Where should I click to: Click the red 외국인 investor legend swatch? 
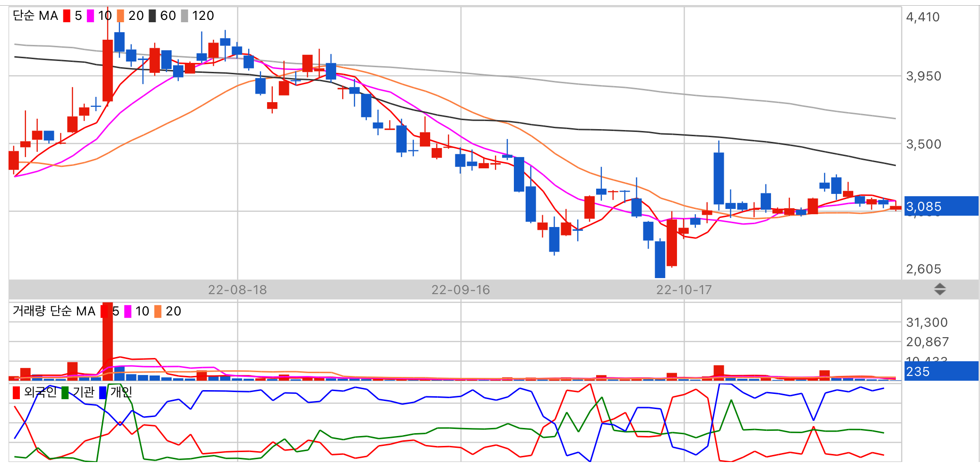(17, 392)
